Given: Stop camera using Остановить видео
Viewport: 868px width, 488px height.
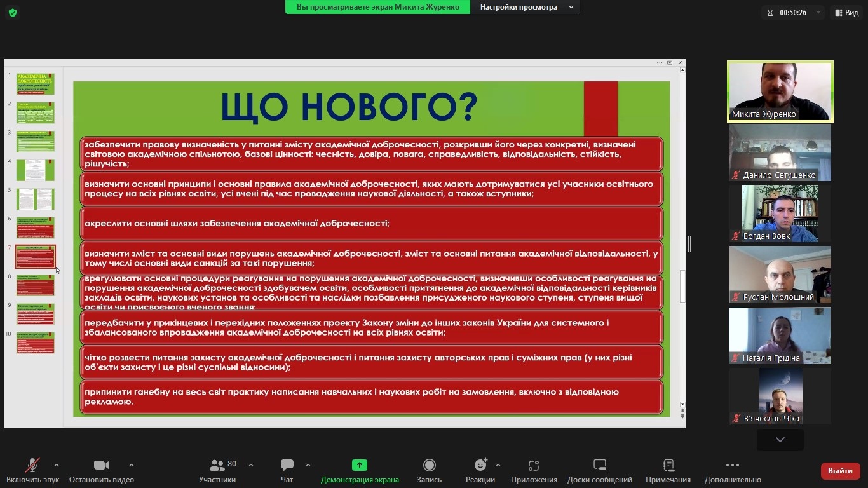Looking at the screenshot, I should click(102, 470).
